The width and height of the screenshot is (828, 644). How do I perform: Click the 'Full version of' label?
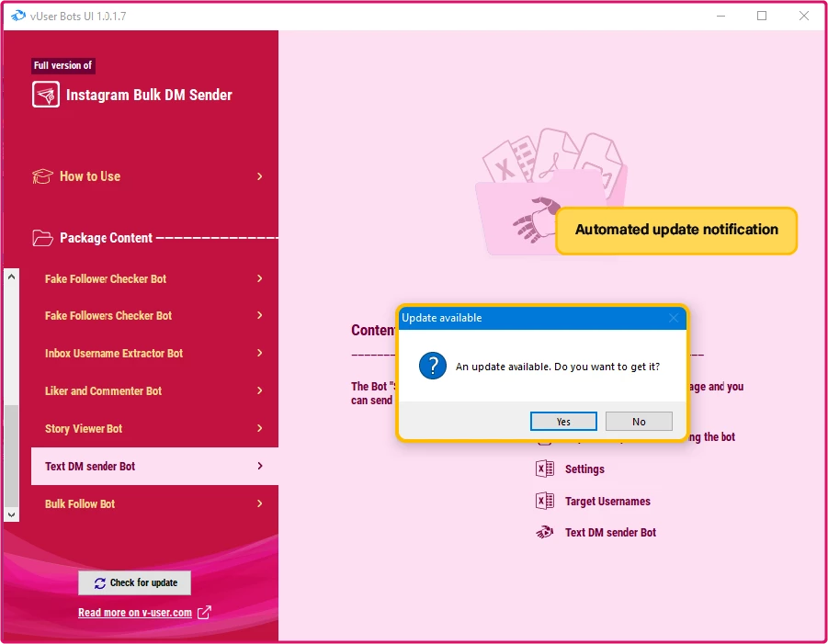(62, 65)
